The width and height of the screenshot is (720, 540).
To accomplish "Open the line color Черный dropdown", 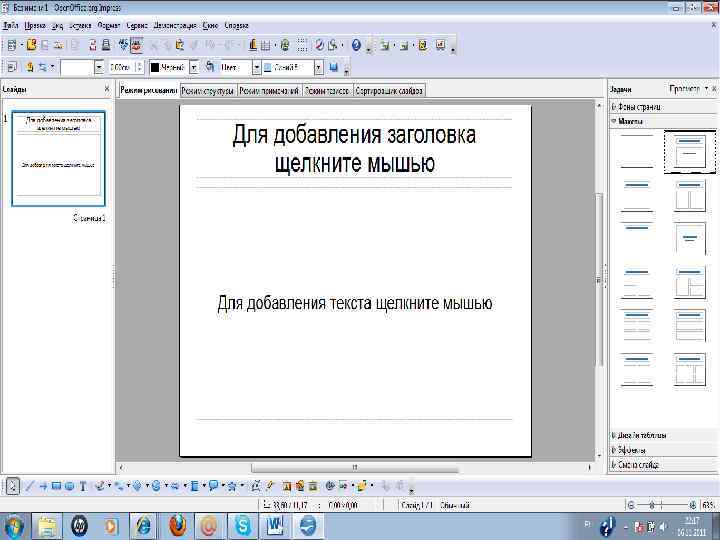I will 194,68.
